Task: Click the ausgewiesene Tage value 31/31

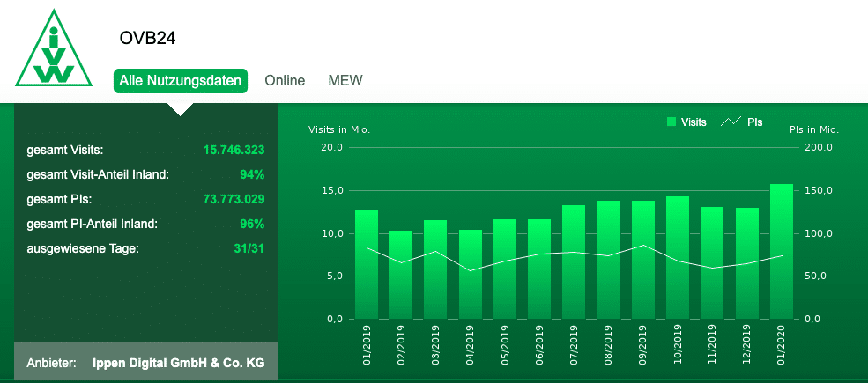Action: pyautogui.click(x=249, y=248)
